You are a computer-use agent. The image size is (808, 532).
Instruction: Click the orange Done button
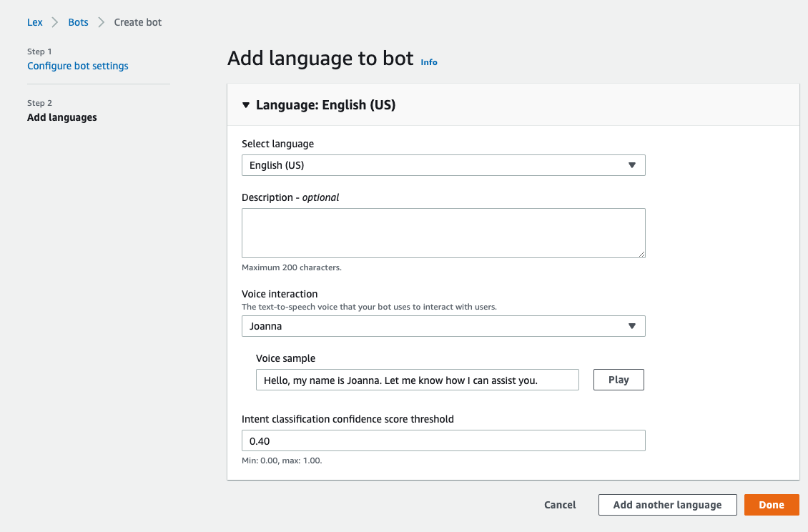(772, 505)
